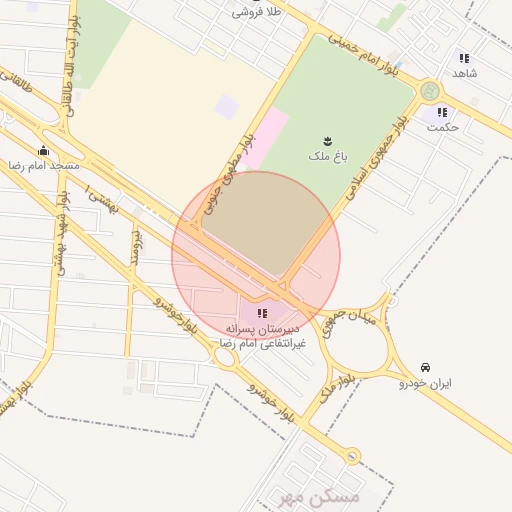Click the باغ ملک park label
Viewport: 512px width, 512px height.
click(x=328, y=156)
